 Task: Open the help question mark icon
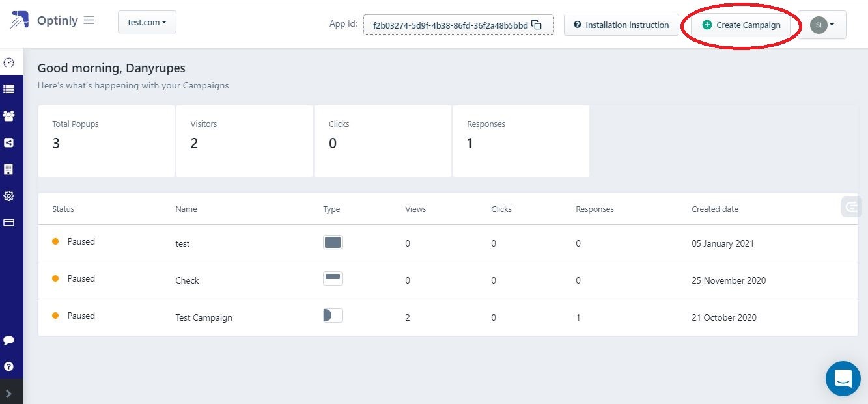point(9,366)
